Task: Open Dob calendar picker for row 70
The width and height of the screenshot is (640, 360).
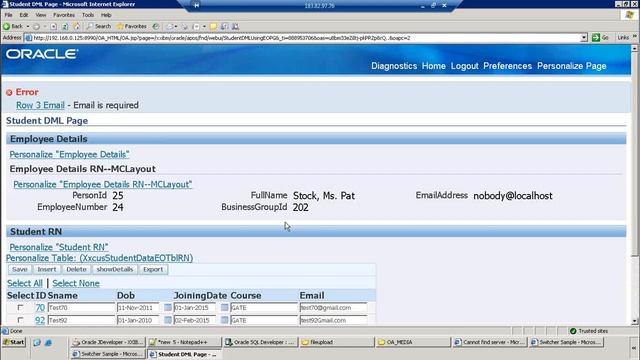Action: pyautogui.click(x=168, y=307)
